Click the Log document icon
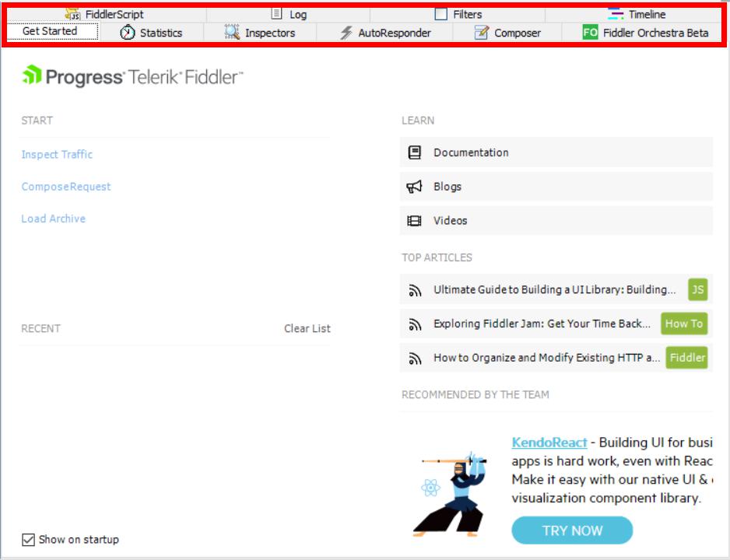Image resolution: width=730 pixels, height=560 pixels. click(276, 14)
